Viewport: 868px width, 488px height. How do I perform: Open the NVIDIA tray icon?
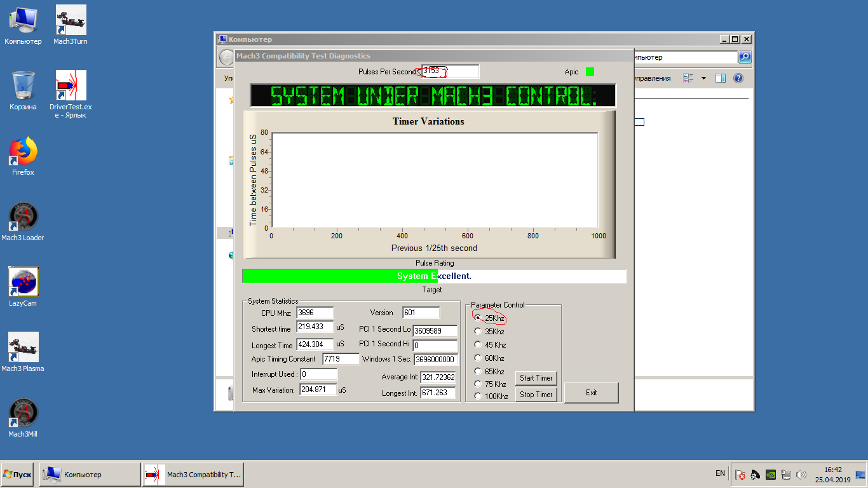point(770,475)
